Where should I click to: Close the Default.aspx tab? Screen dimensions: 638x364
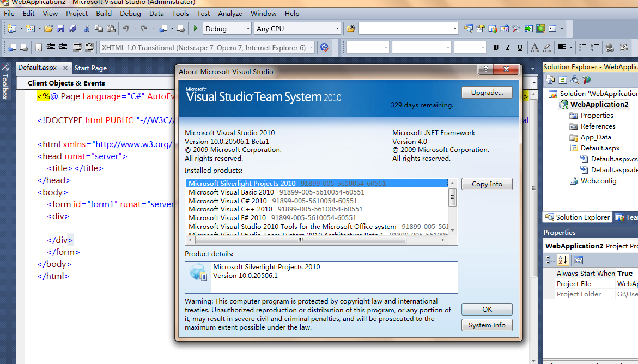(65, 68)
